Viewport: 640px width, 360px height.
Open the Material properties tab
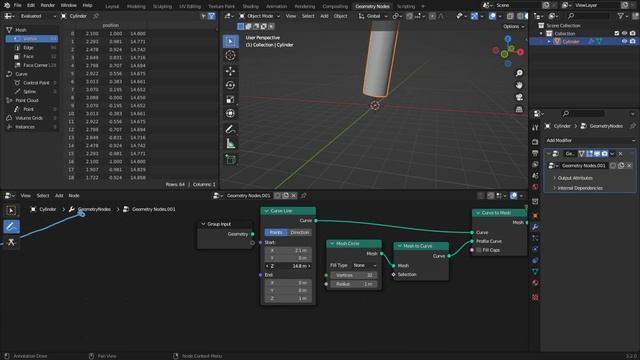click(535, 283)
